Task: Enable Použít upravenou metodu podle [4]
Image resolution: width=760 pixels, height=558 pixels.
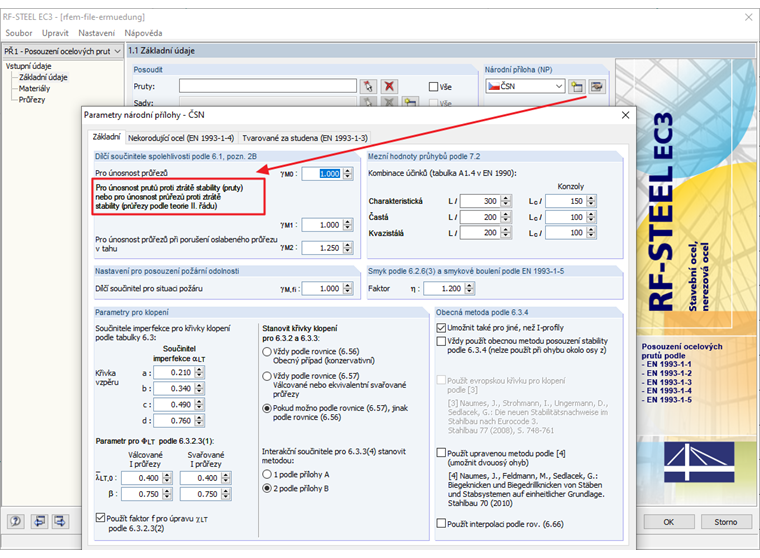Action: point(441,453)
